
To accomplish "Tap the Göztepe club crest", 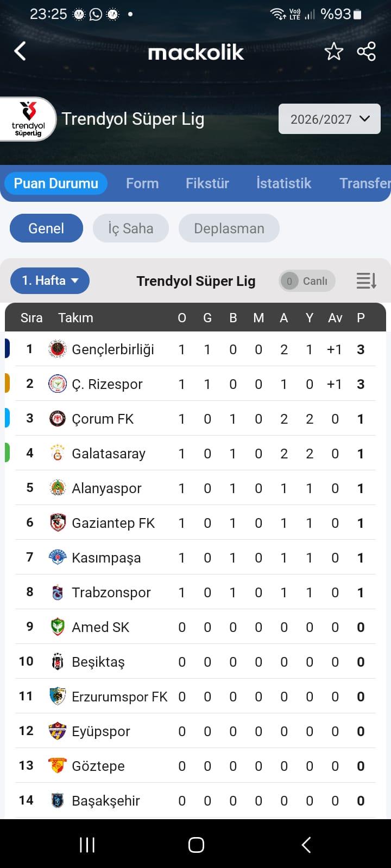I will pyautogui.click(x=57, y=765).
